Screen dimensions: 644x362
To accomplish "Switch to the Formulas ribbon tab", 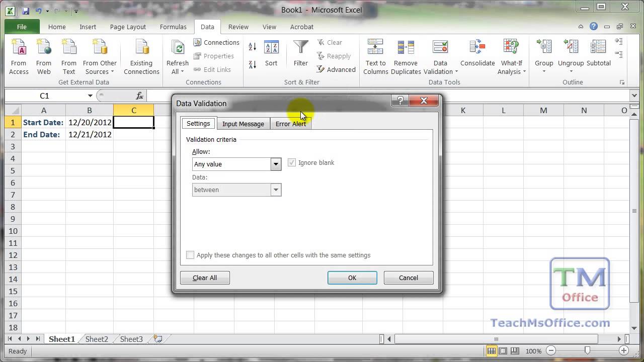I will (x=173, y=27).
